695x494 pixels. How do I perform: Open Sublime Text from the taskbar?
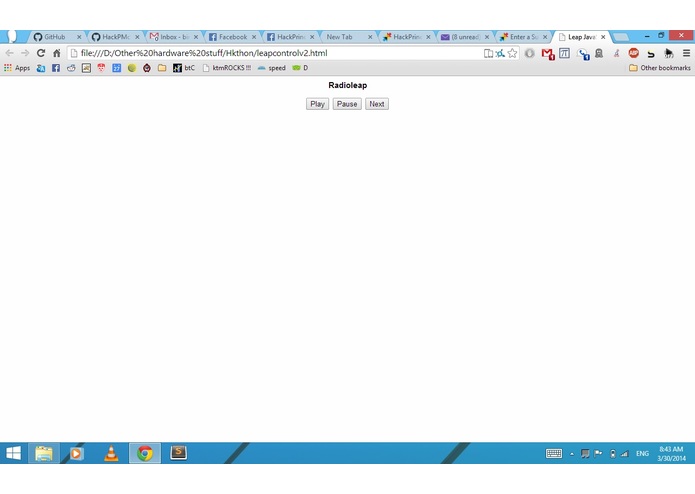(179, 452)
